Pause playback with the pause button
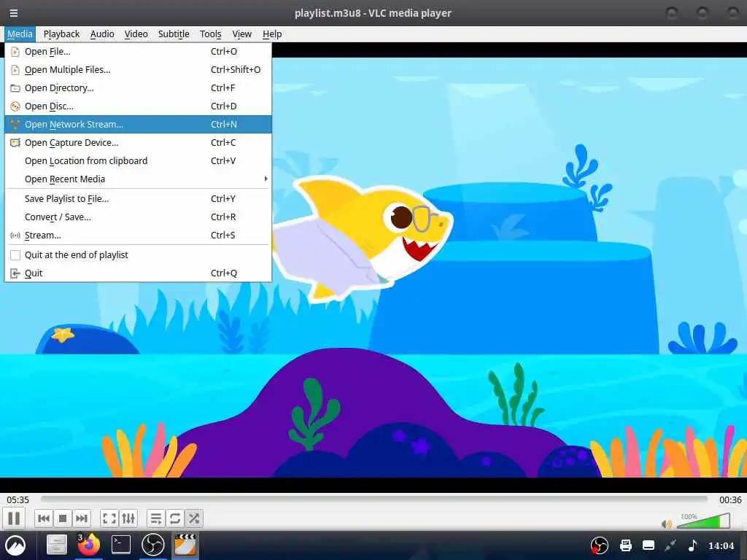This screenshot has height=560, width=747. tap(14, 518)
